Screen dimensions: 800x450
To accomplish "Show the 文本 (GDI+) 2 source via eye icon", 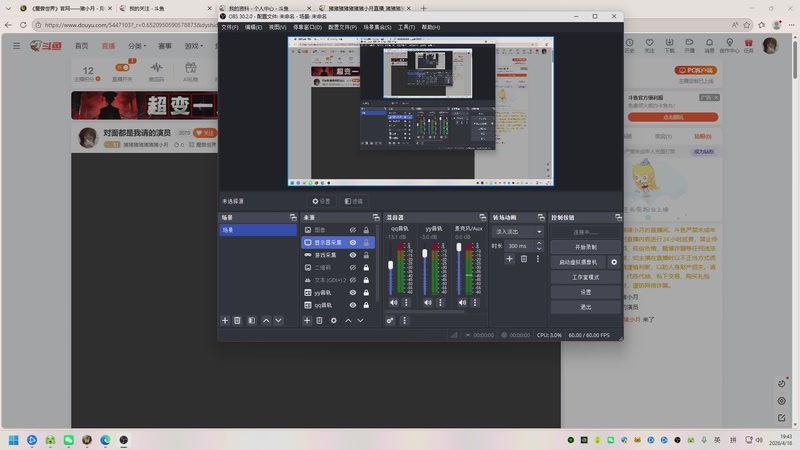I will [x=353, y=280].
